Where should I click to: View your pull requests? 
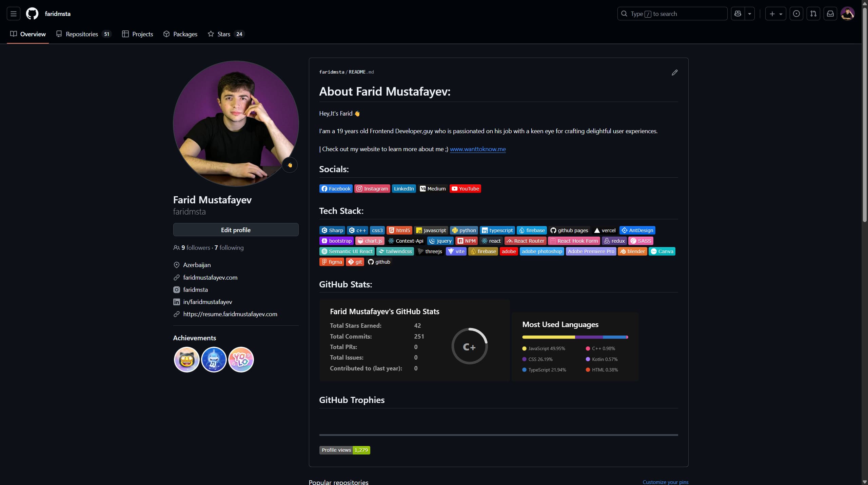813,14
